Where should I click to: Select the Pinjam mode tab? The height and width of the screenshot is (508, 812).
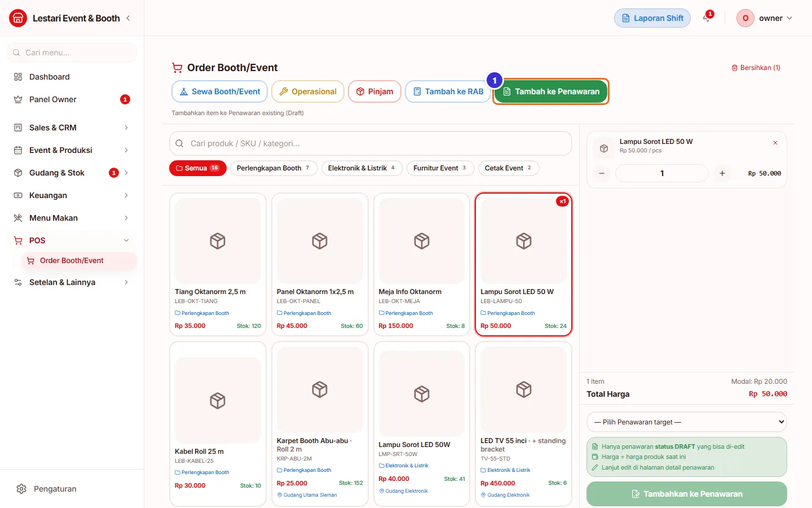374,91
